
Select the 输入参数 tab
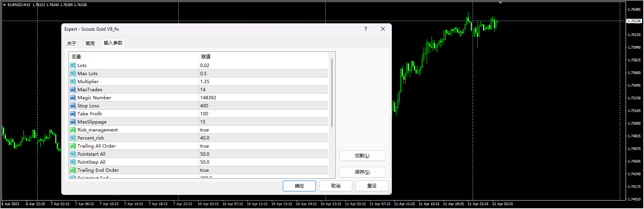113,43
